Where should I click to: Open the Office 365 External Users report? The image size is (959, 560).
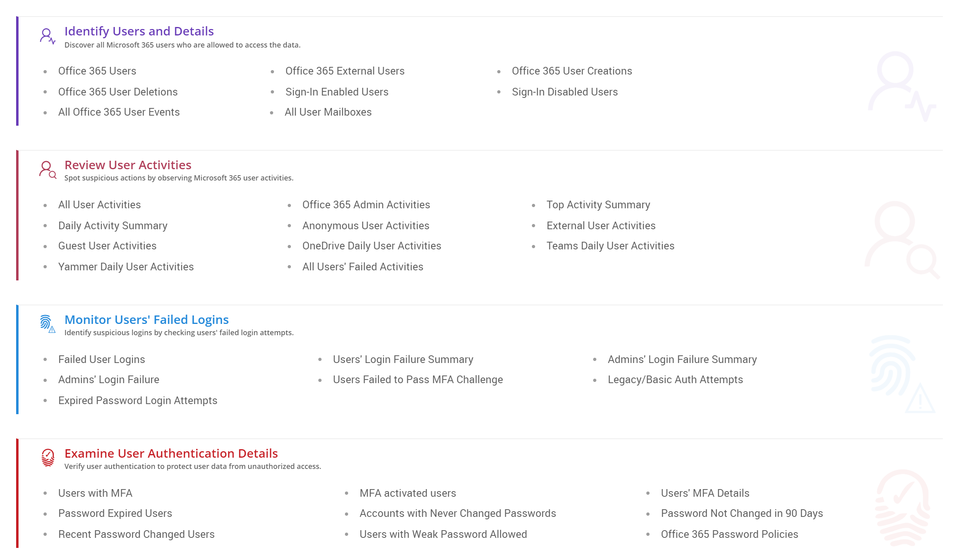click(x=345, y=71)
